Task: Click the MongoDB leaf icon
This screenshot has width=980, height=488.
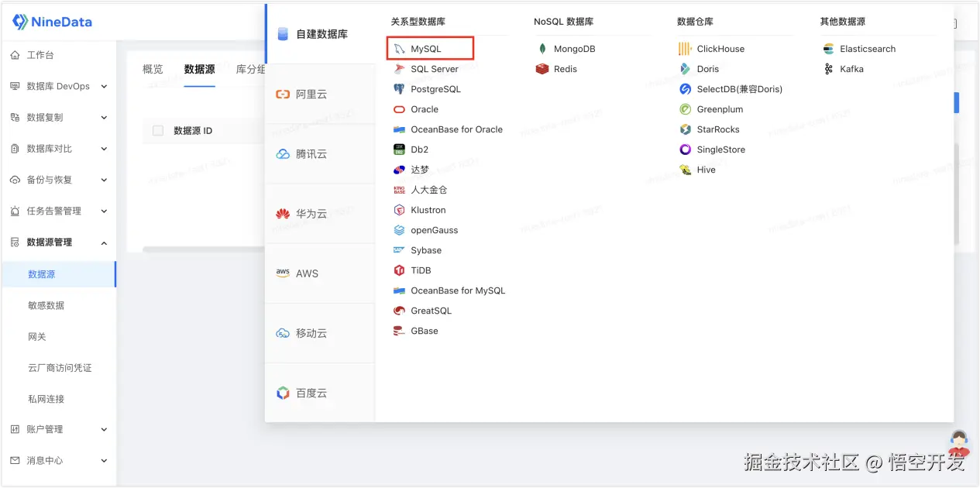Action: (542, 49)
